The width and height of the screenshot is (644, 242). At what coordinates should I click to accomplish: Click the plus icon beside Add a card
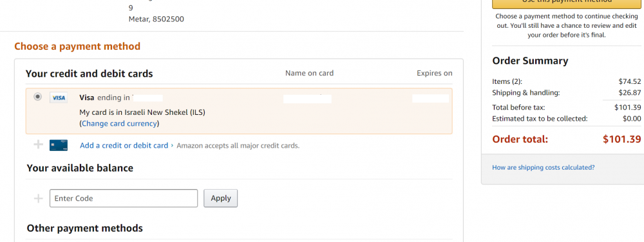[x=38, y=145]
